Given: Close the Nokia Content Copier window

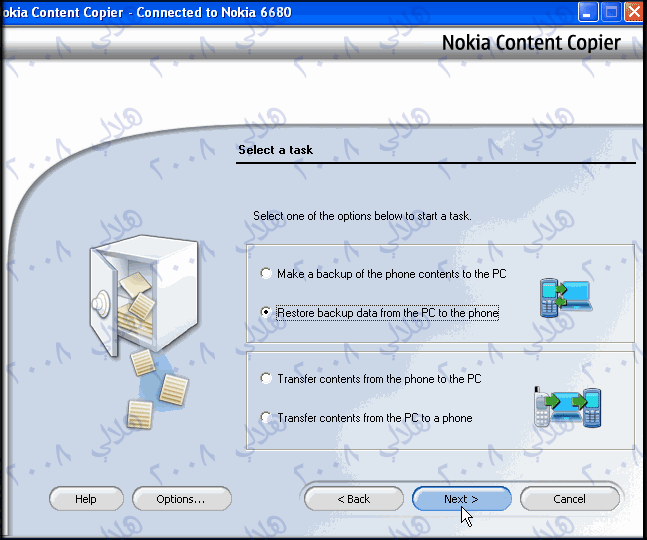Looking at the screenshot, I should [x=634, y=11].
